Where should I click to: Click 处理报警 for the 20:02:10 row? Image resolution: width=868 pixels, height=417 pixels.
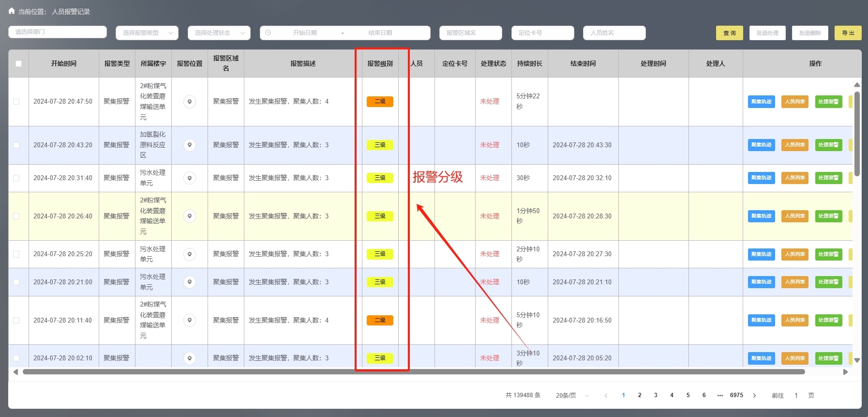[828, 358]
